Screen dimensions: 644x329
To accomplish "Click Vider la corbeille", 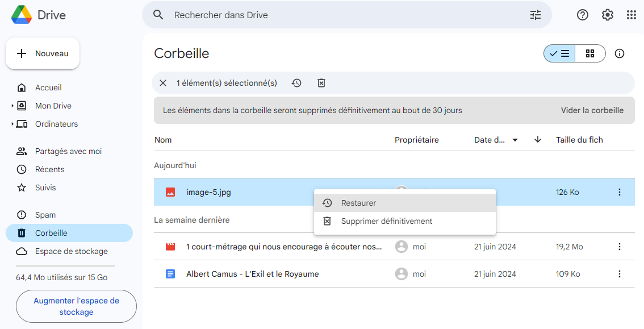I will 592,110.
